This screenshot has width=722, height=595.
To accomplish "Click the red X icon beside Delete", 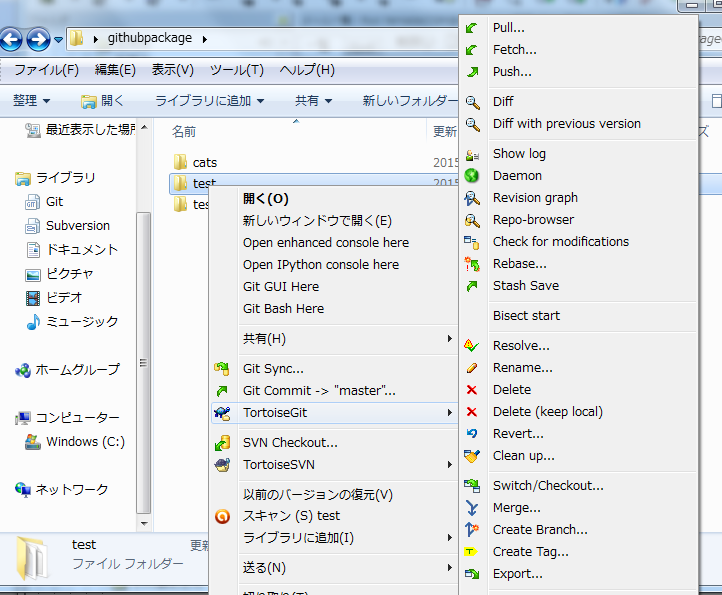I will click(472, 390).
